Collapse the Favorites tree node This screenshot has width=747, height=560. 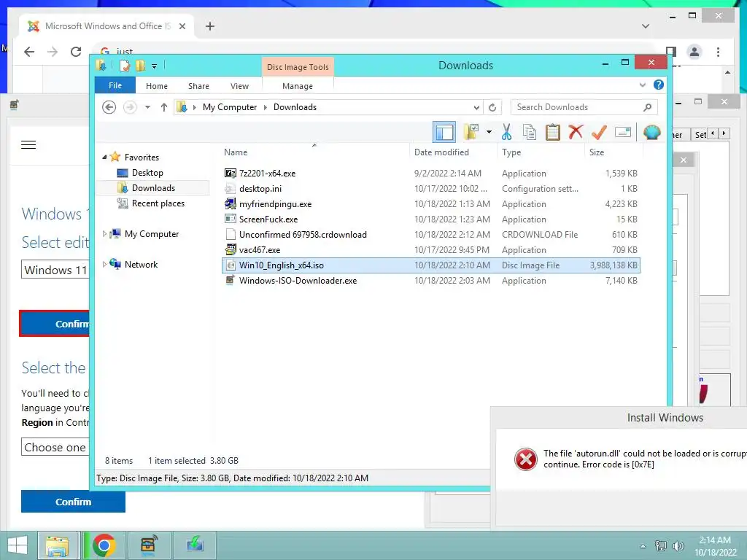point(104,157)
